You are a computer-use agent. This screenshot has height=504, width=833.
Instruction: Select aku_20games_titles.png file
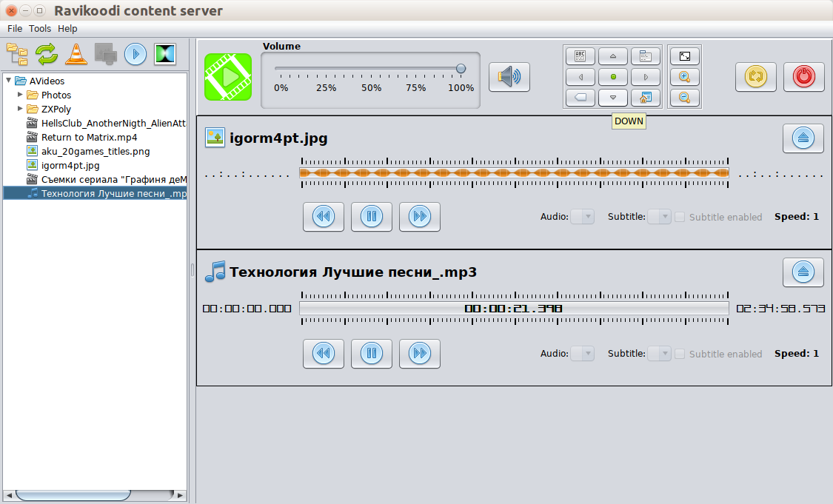point(96,152)
